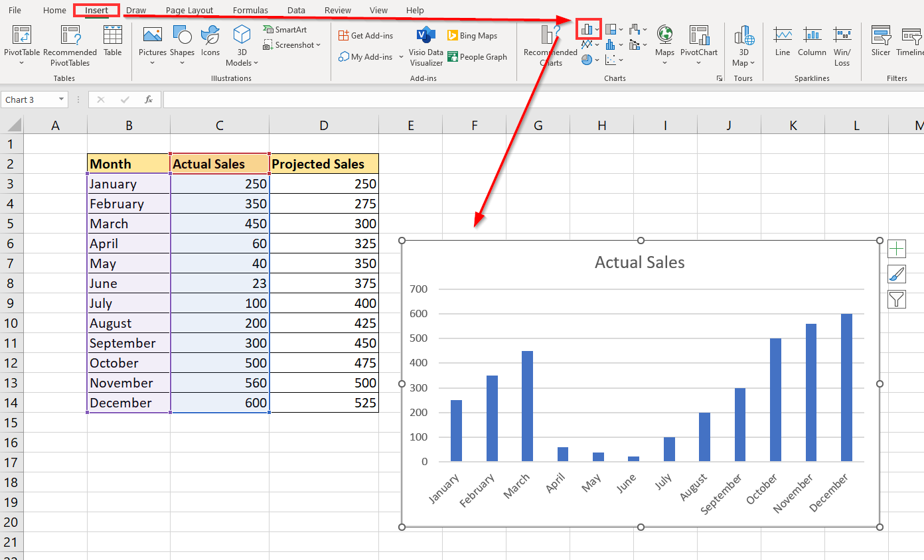Insert a pie chart
The image size is (924, 560).
pos(587,59)
